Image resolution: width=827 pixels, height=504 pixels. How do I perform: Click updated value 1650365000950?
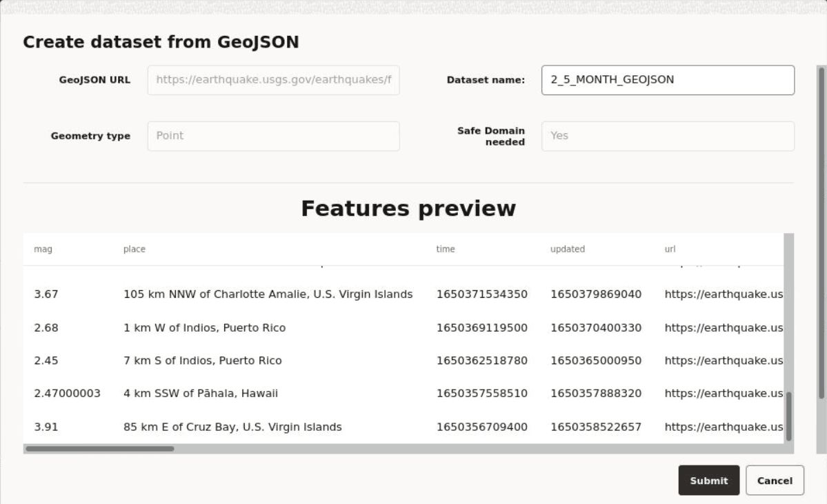coord(596,361)
